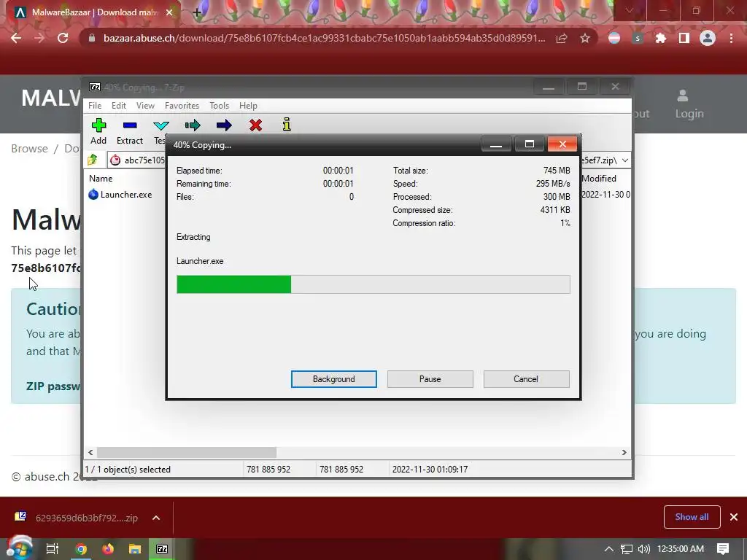The width and height of the screenshot is (747, 560).
Task: Reload the MalwareBazaar page
Action: coord(63,38)
